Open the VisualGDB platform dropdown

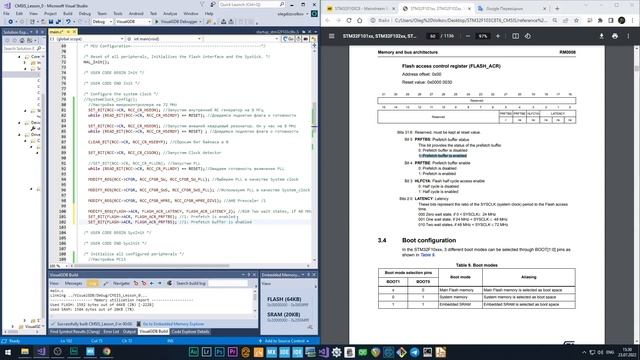click(133, 22)
